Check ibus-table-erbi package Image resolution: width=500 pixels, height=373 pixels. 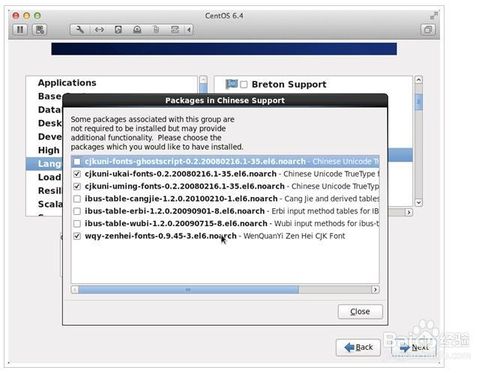point(77,211)
